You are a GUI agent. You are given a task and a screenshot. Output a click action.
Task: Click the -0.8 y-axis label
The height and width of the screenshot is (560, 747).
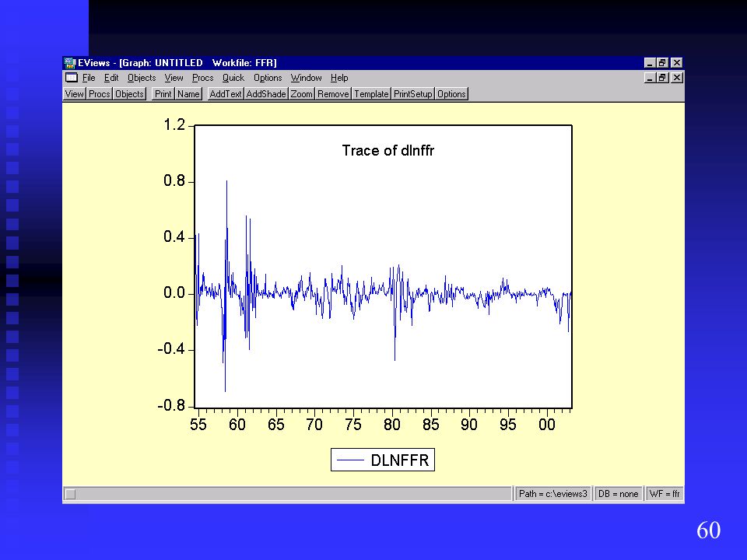[x=171, y=406]
